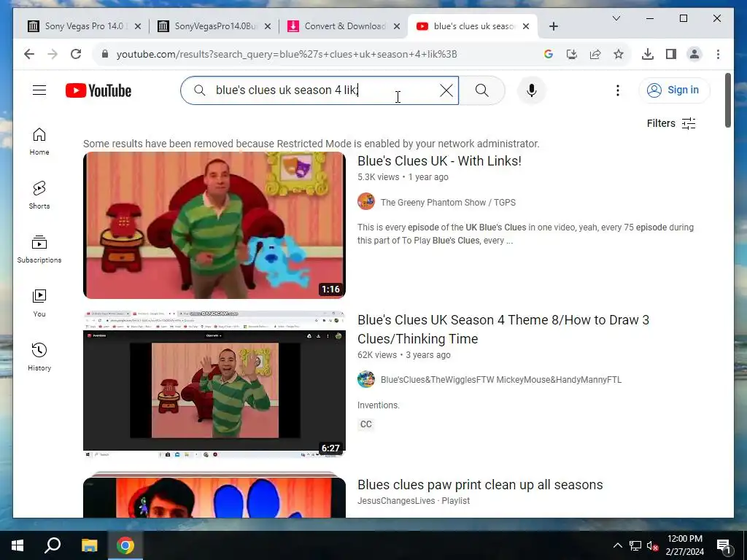Click the Sign in button

click(674, 90)
